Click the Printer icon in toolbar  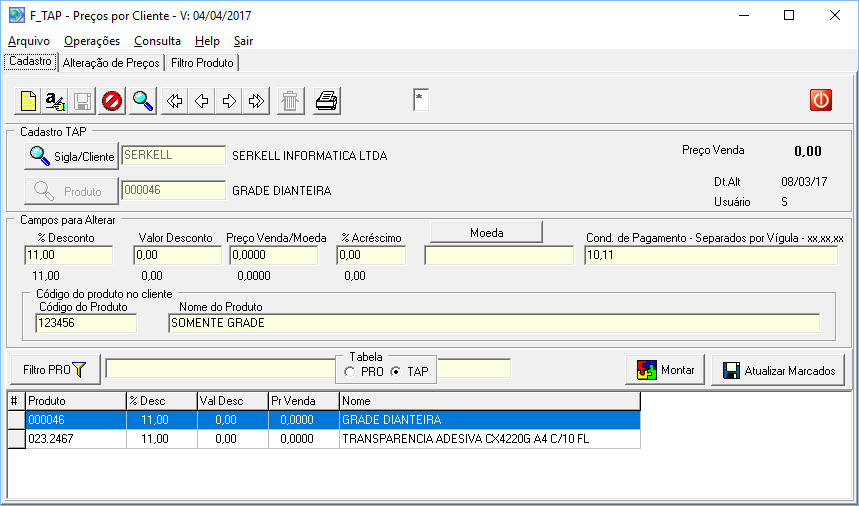[327, 101]
